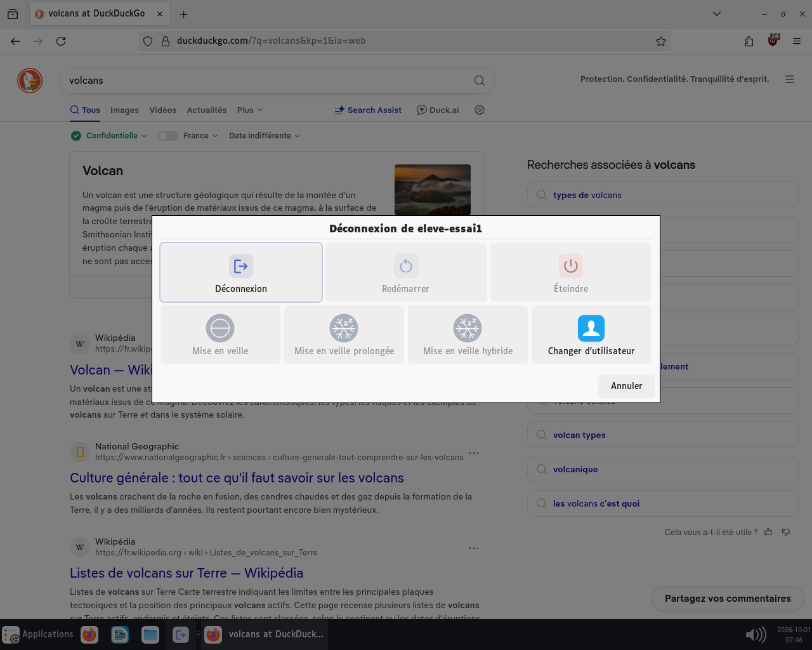Choose Mise en veille hybride icon
812x650 pixels.
pos(468,328)
